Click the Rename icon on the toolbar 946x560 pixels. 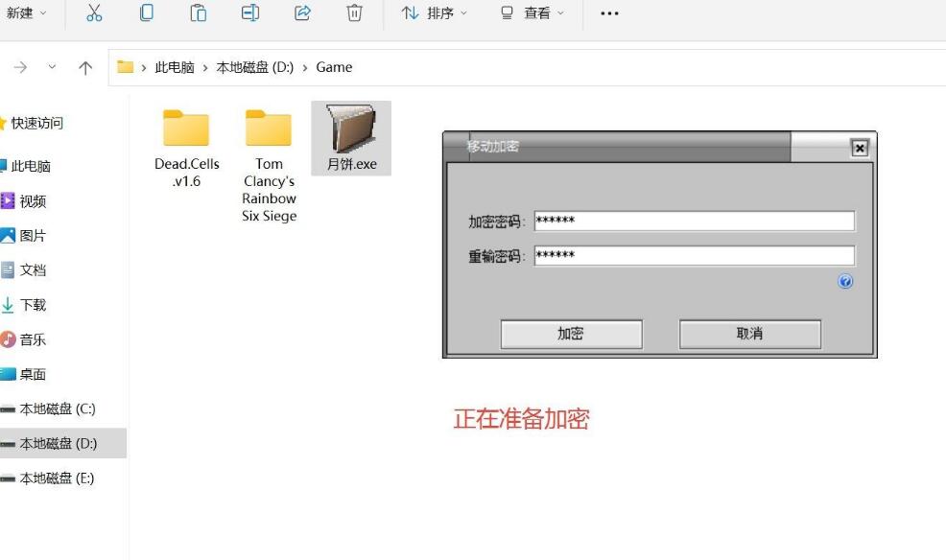(249, 13)
